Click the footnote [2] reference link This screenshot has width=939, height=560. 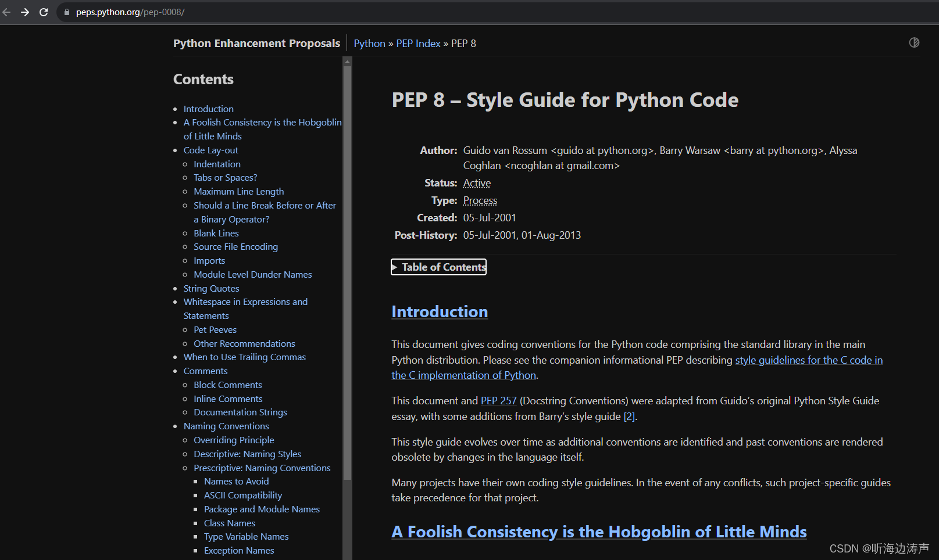[629, 417]
